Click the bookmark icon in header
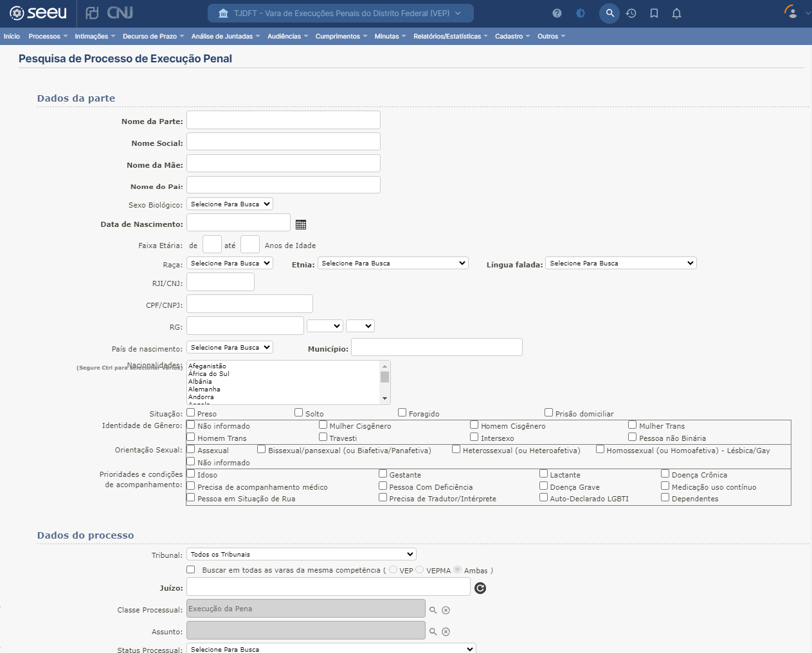Viewport: 812px width, 653px height. point(654,13)
